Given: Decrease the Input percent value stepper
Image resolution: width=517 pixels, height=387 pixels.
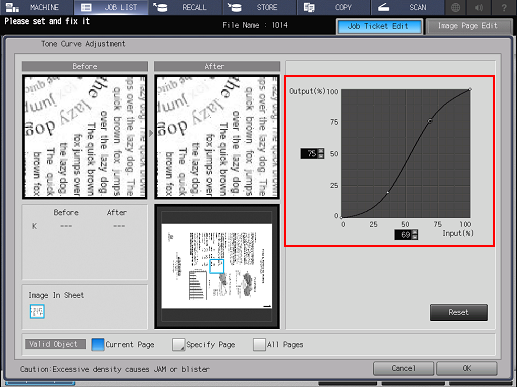Looking at the screenshot, I should coord(415,237).
